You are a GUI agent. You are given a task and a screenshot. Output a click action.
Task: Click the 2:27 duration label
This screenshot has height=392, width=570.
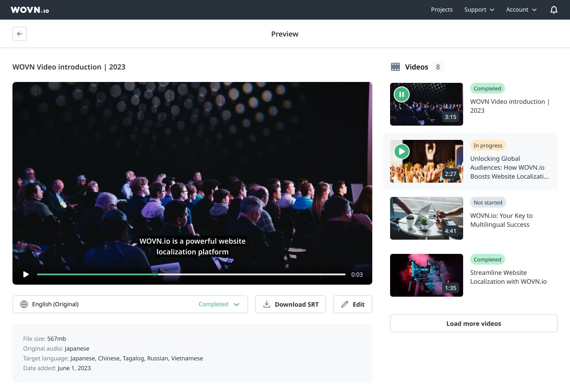tap(451, 174)
